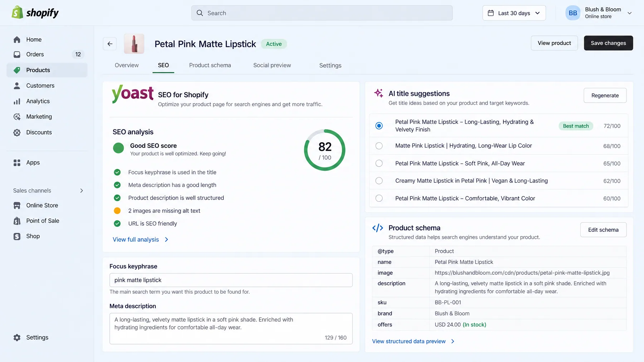Open View structured data preview link
The height and width of the screenshot is (362, 644).
tap(409, 341)
